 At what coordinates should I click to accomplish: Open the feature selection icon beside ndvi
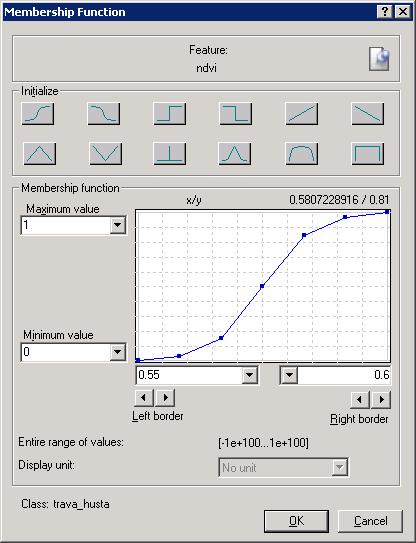[379, 59]
